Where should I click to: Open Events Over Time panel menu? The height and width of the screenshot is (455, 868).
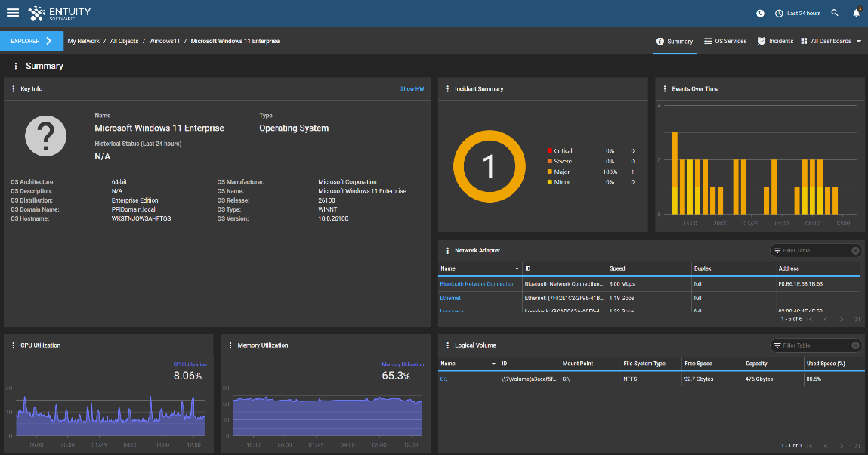664,89
